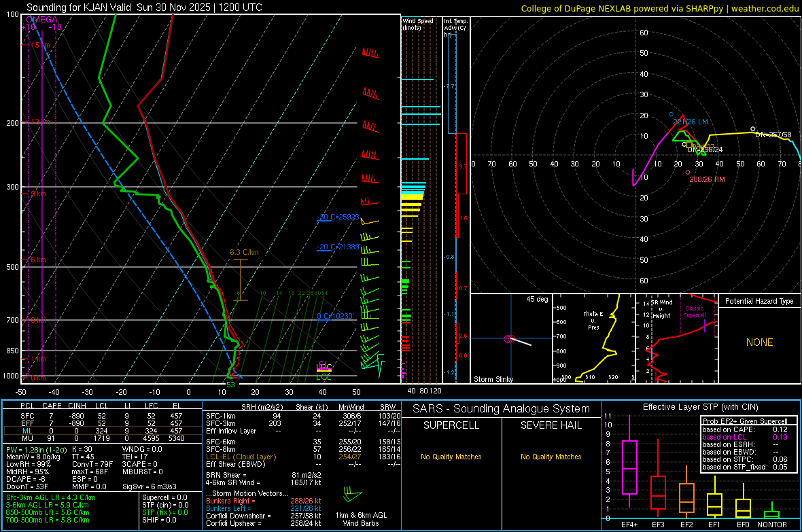Viewport: 802px width, 532px height.
Task: Click the 'PW = 1.28in (1-2σ)' value
Action: [x=36, y=450]
